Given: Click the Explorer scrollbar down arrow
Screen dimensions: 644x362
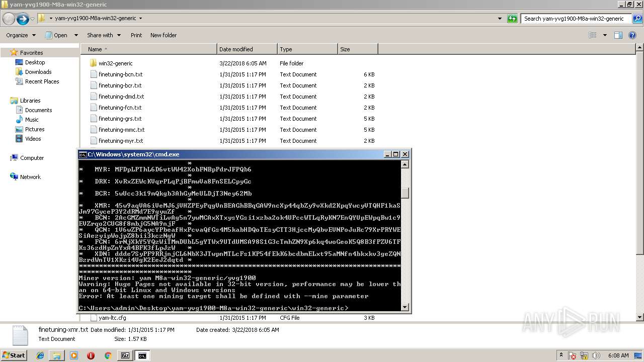Looking at the screenshot, I should (x=640, y=317).
